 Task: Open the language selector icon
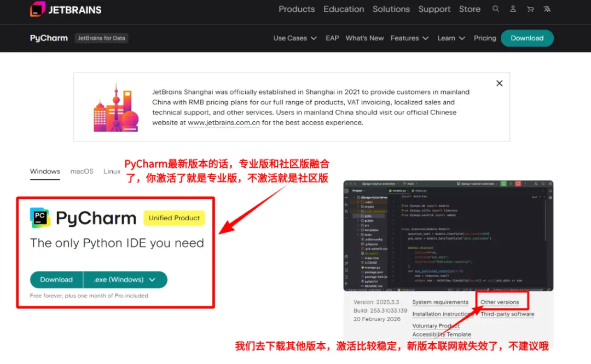(x=547, y=9)
